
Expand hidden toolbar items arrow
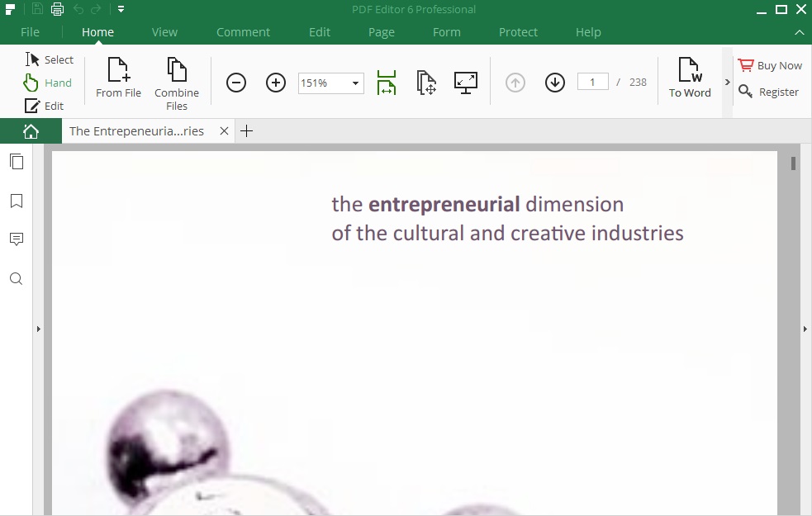tap(728, 83)
